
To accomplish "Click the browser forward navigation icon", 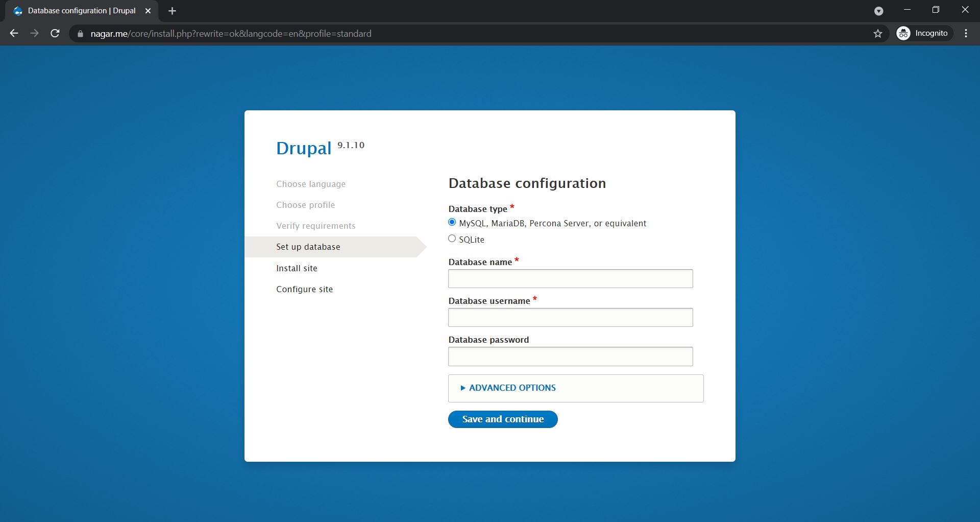I will tap(34, 33).
